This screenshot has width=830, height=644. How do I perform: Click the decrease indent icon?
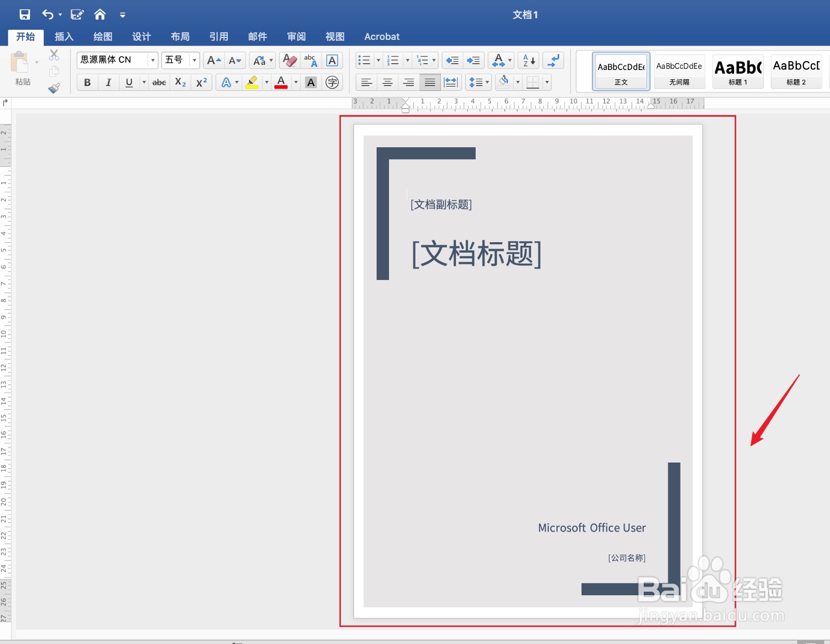click(x=452, y=60)
